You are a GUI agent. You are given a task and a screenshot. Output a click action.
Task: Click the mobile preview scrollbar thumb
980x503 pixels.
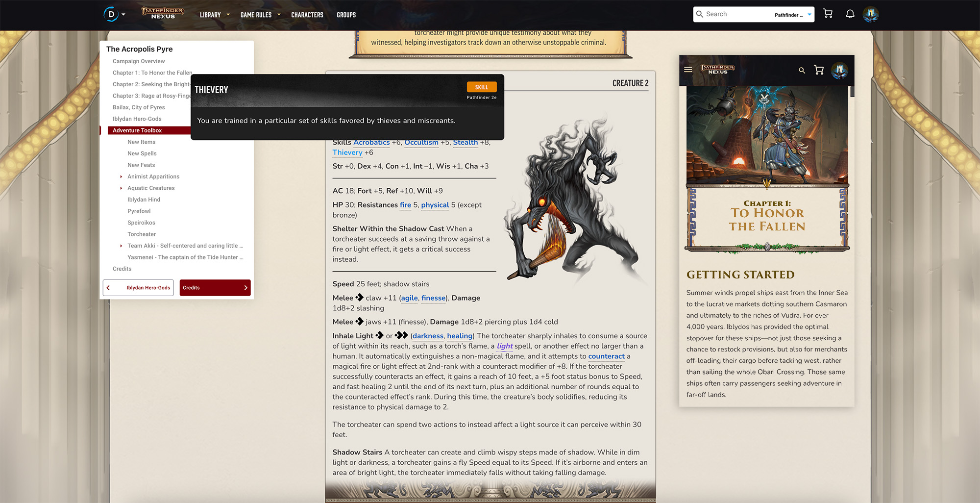click(852, 91)
